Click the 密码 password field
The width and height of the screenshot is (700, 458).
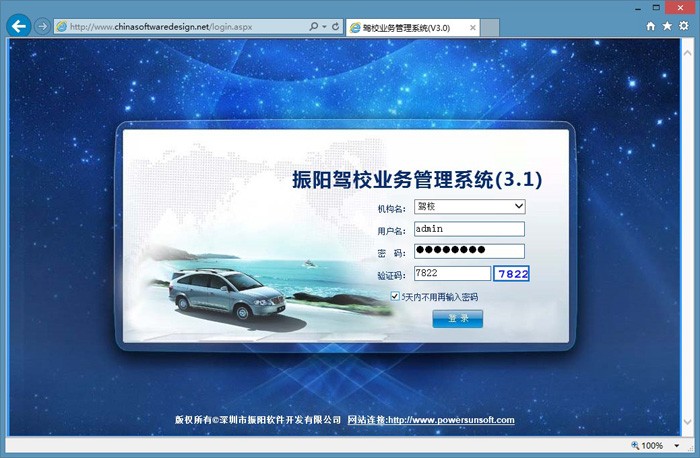469,250
